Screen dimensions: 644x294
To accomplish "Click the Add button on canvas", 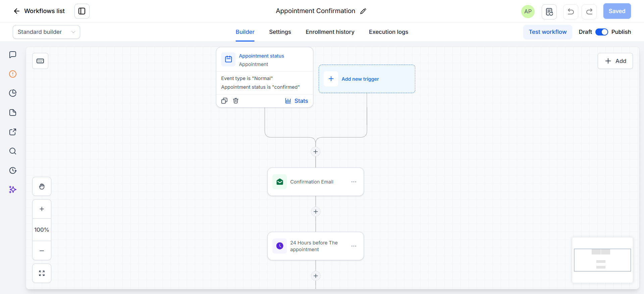I will pos(615,61).
